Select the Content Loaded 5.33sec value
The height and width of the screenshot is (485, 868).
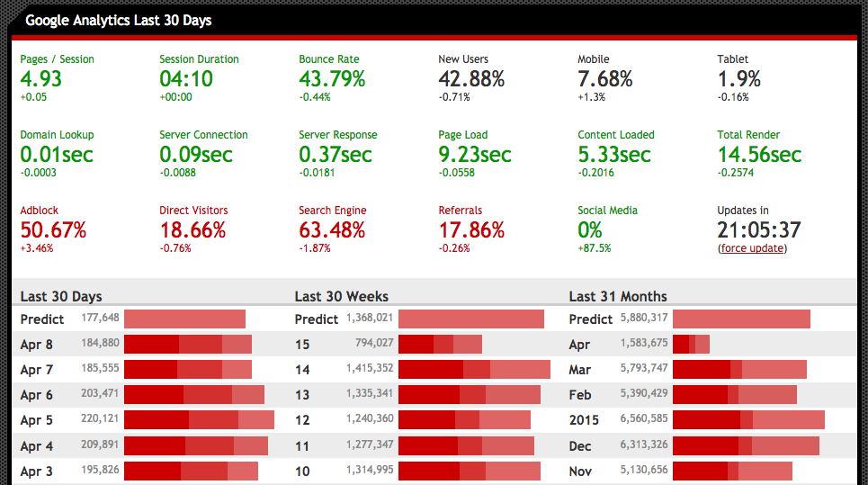coord(614,155)
